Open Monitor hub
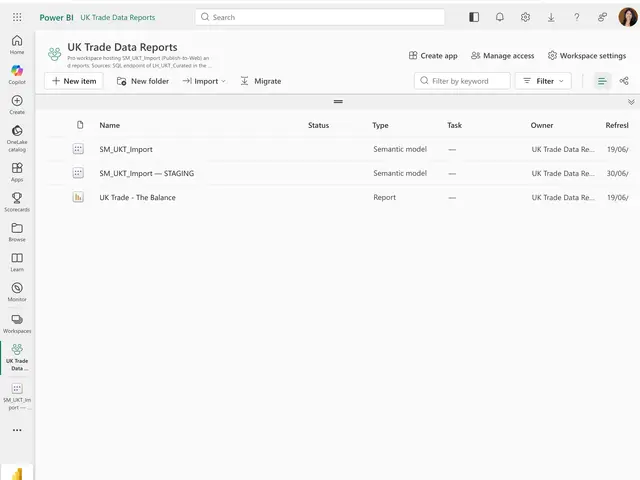The image size is (640, 480). [x=17, y=292]
